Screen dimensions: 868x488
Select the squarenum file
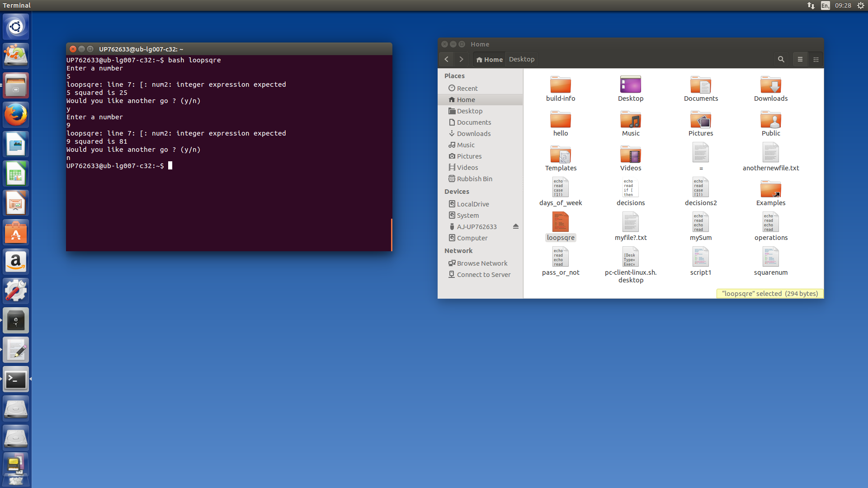tap(771, 262)
